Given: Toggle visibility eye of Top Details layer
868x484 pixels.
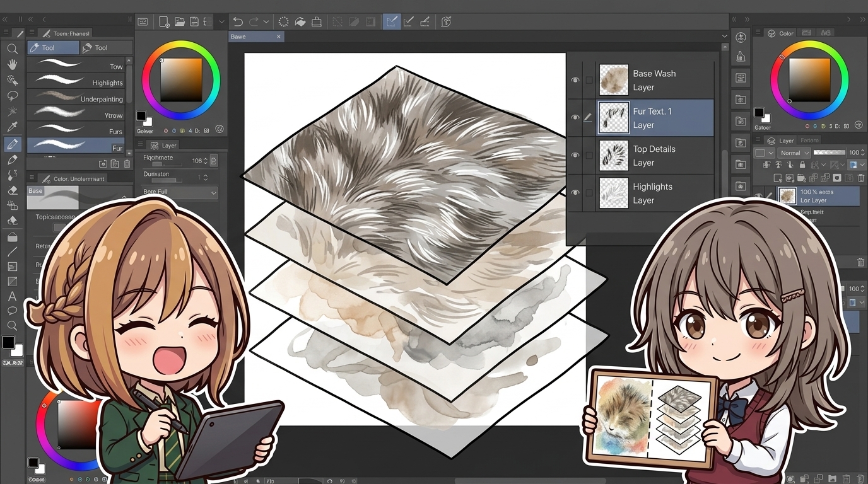Looking at the screenshot, I should (575, 156).
